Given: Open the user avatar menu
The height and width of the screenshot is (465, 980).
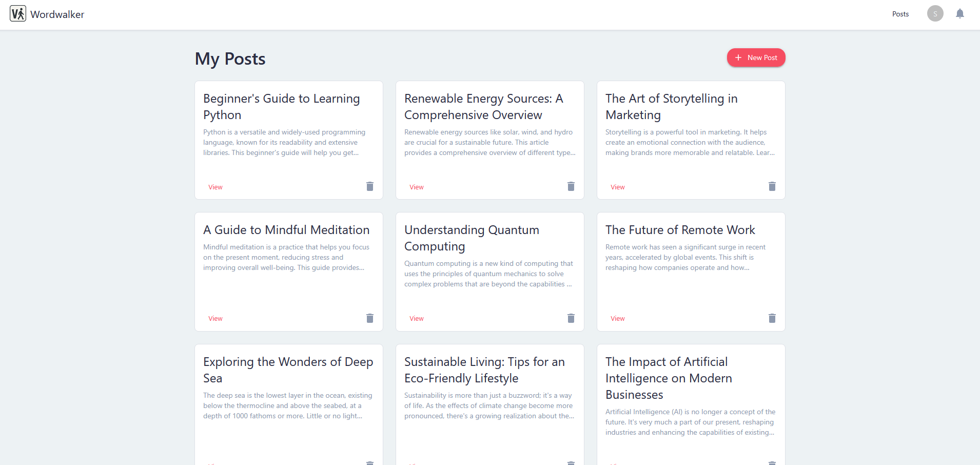Looking at the screenshot, I should [x=935, y=14].
